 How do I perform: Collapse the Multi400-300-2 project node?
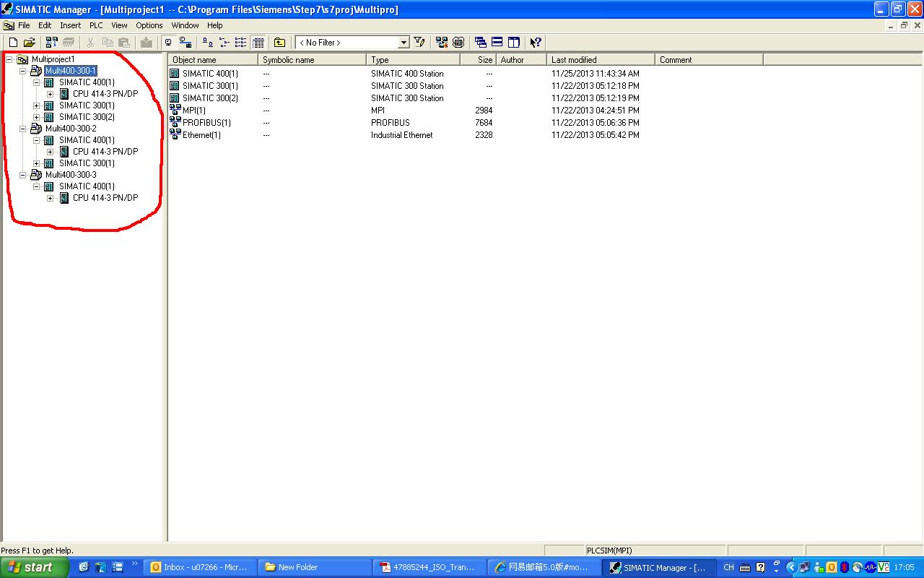click(22, 129)
